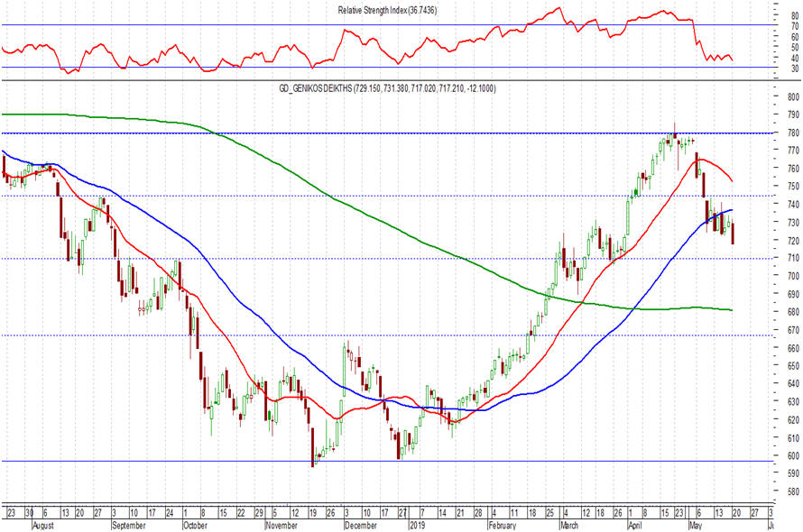Image resolution: width=803 pixels, height=532 pixels.
Task: Click the April month label
Action: click(635, 526)
